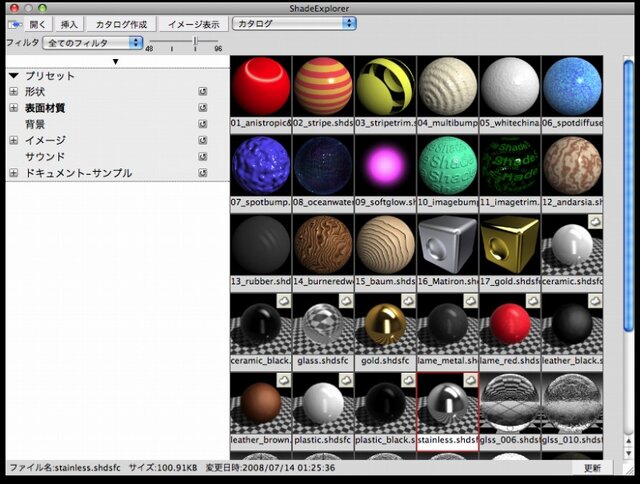640x484 pixels.
Task: Click the scrollbar up arrow
Action: pyautogui.click(x=629, y=441)
